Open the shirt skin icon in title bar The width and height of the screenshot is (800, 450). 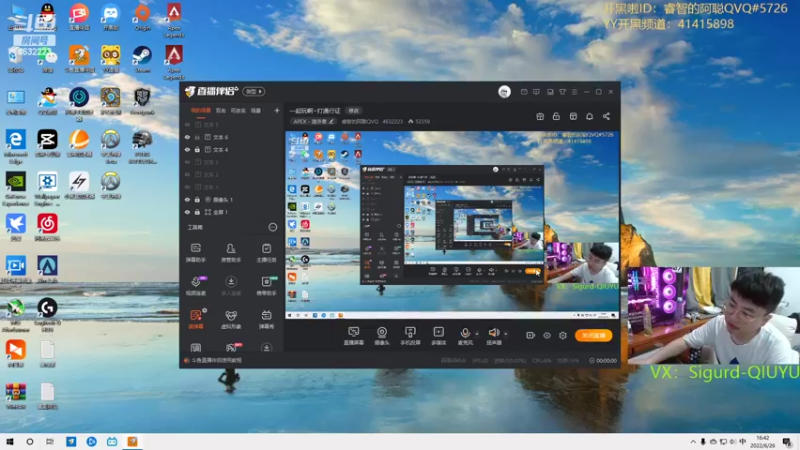[x=562, y=92]
